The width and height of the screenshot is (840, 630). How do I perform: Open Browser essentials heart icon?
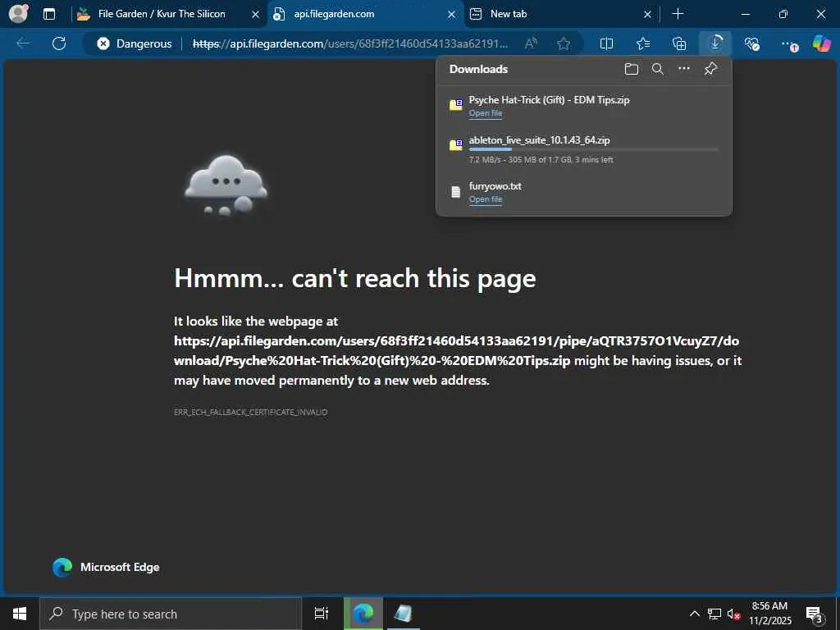coord(751,43)
